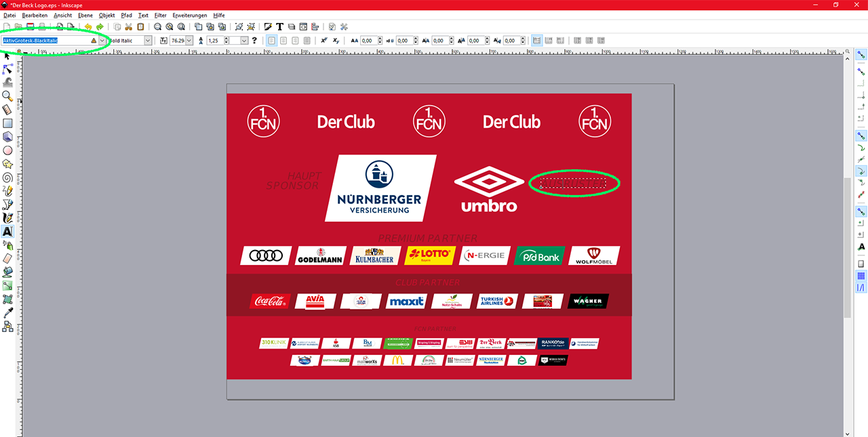This screenshot has height=437, width=868.
Task: Select the Star and polygon tool
Action: (x=7, y=164)
